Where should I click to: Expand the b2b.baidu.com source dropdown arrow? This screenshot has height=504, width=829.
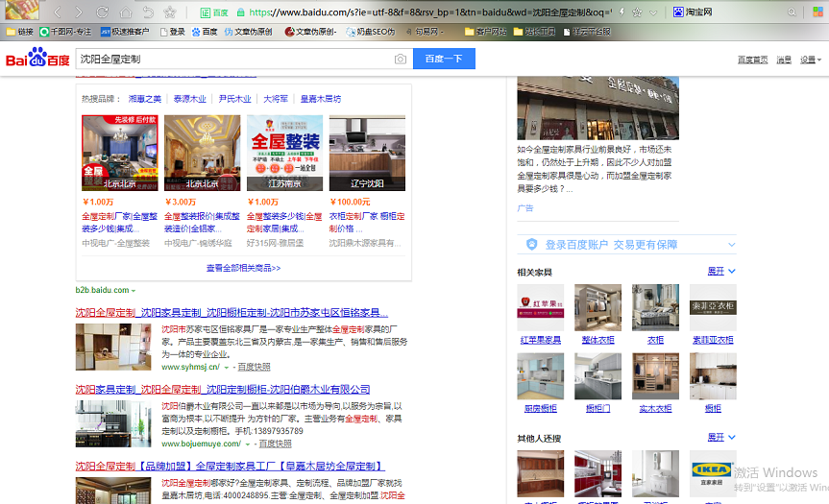[134, 291]
